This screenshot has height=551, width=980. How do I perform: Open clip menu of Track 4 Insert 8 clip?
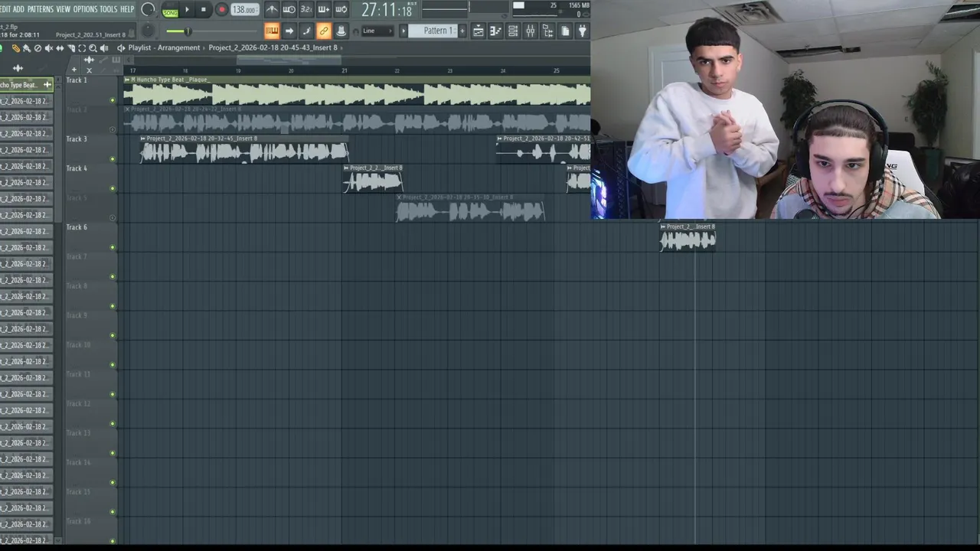pos(347,168)
